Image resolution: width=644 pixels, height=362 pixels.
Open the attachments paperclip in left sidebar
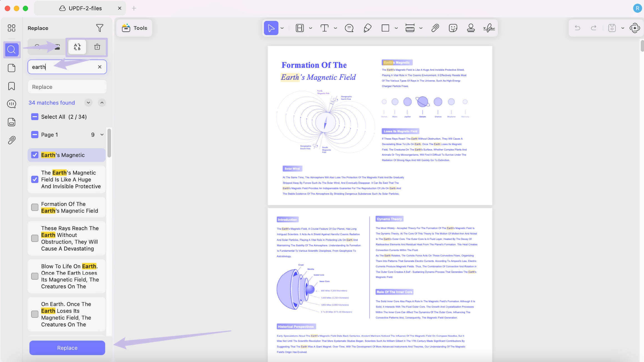click(11, 140)
